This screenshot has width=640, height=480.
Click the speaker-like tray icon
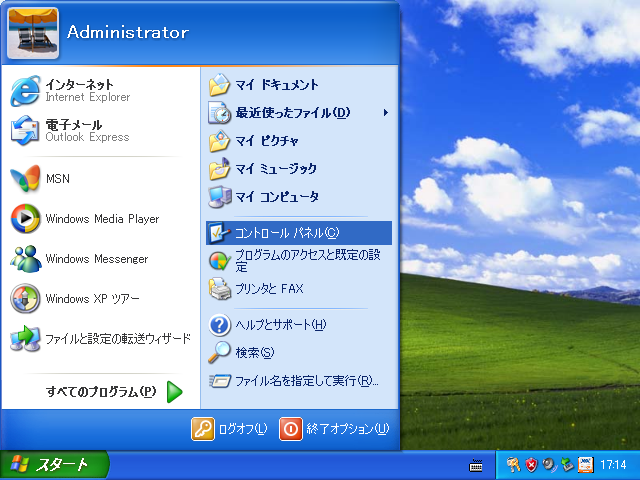pyautogui.click(x=549, y=465)
